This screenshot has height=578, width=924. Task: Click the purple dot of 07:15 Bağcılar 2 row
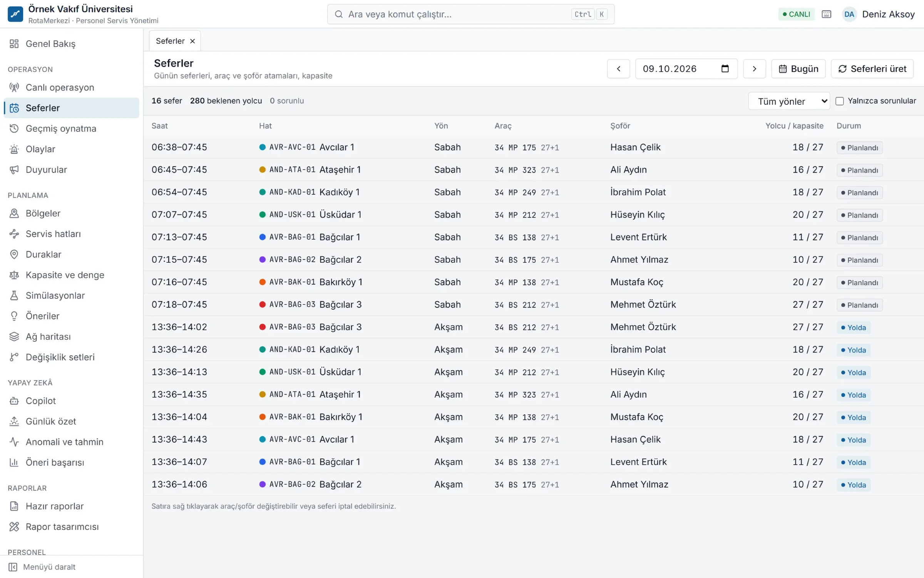[x=262, y=259]
